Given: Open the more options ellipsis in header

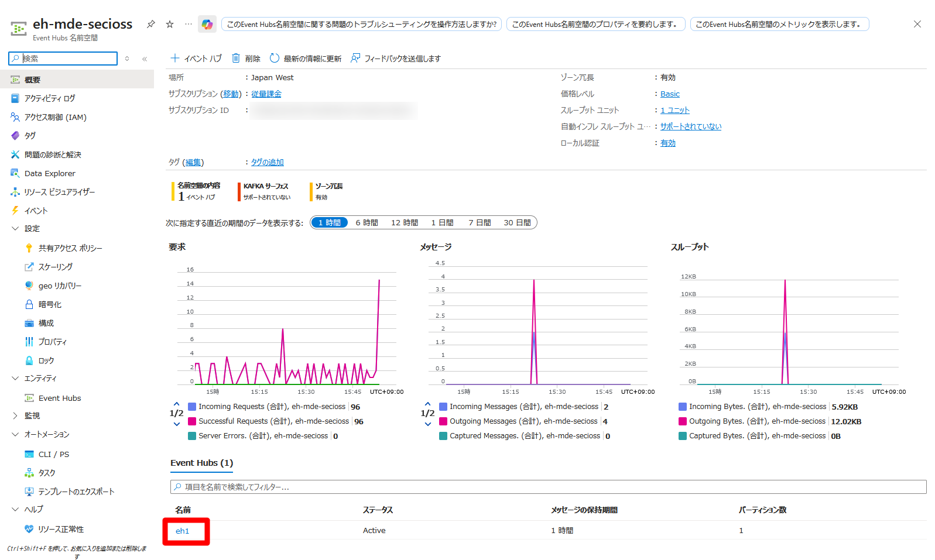Looking at the screenshot, I should point(188,24).
